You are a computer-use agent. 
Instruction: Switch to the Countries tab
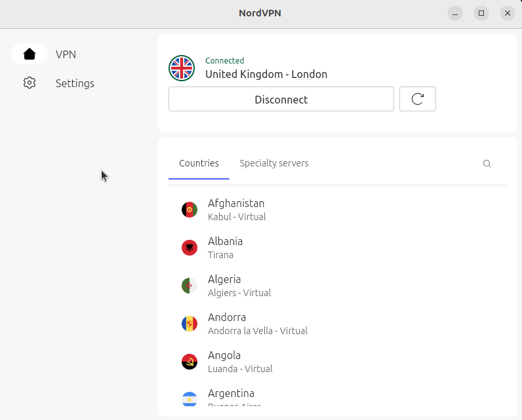pos(199,163)
